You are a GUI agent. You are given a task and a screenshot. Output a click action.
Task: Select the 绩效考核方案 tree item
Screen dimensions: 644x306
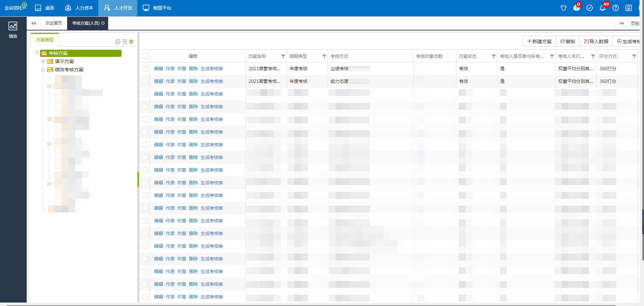point(69,70)
